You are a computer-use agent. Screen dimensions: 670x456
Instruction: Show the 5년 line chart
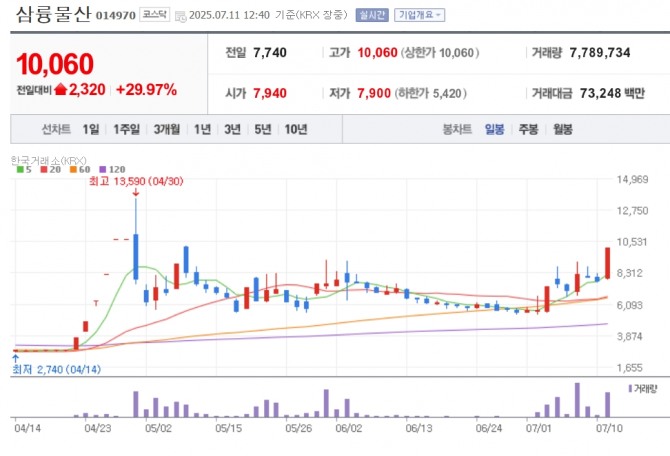pyautogui.click(x=263, y=129)
